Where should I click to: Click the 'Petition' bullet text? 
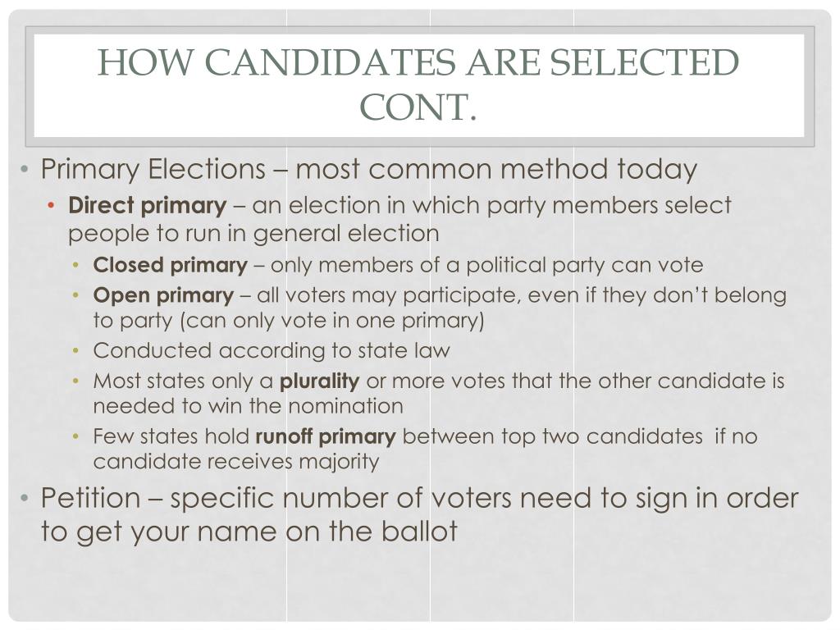(x=90, y=498)
